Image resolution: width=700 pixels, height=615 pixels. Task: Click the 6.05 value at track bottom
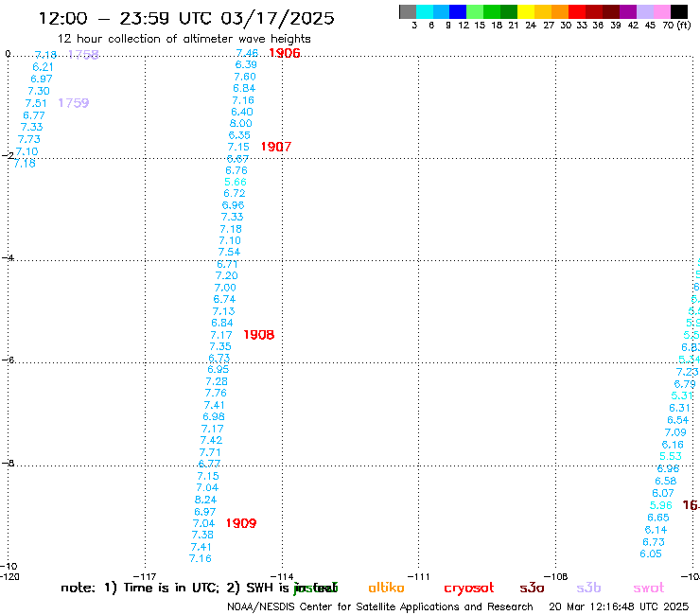point(651,553)
